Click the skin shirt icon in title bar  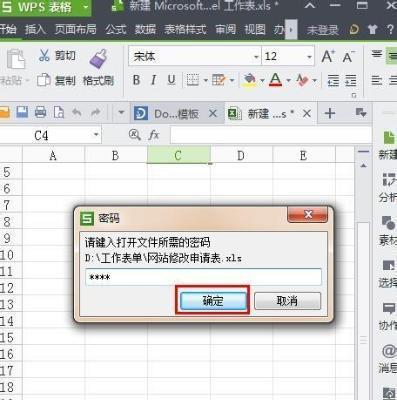372,30
